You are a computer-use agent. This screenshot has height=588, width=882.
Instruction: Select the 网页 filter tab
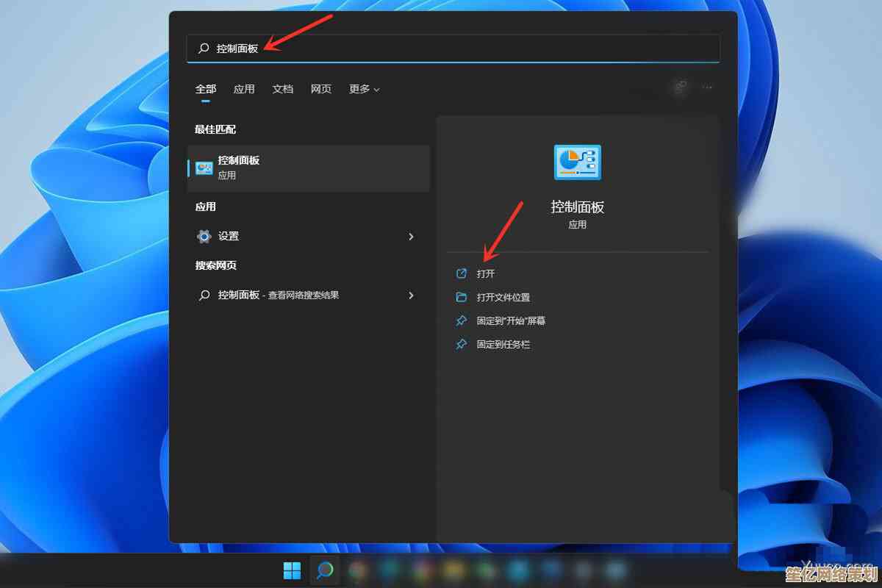(x=321, y=89)
